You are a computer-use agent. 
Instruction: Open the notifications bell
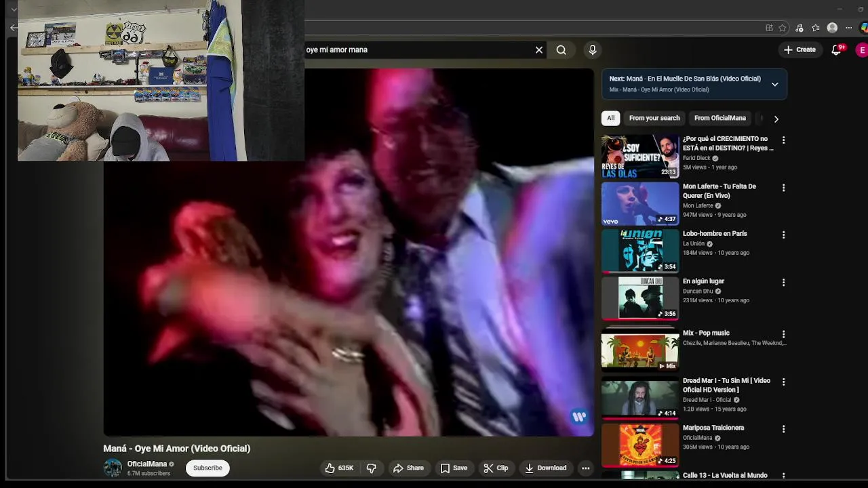pyautogui.click(x=837, y=49)
